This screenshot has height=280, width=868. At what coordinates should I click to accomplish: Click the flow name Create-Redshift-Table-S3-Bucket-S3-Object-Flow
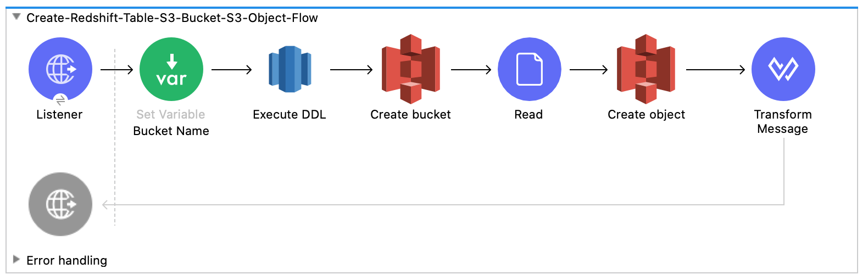coord(172,18)
